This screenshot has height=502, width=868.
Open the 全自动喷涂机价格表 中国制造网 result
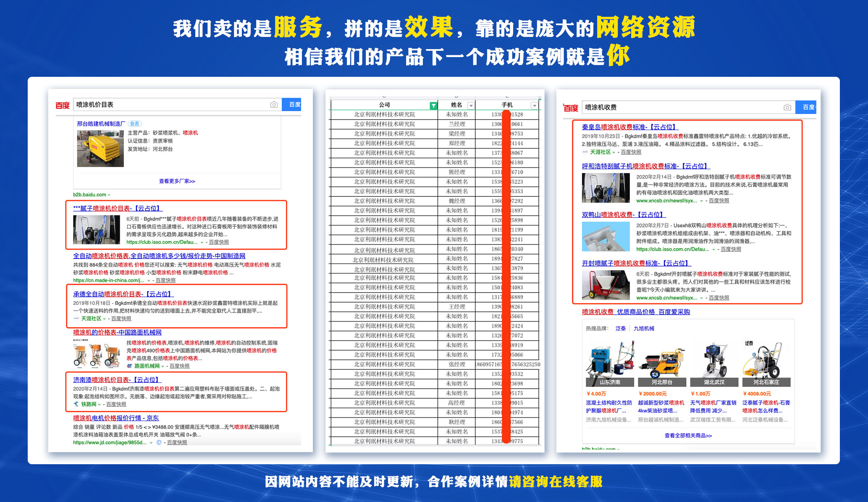pos(159,256)
